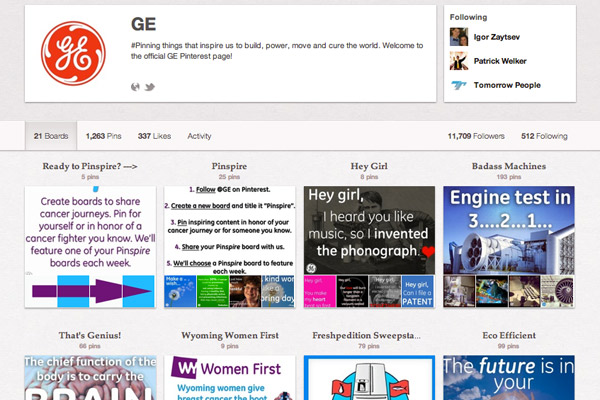View the 512 Following list

[544, 136]
